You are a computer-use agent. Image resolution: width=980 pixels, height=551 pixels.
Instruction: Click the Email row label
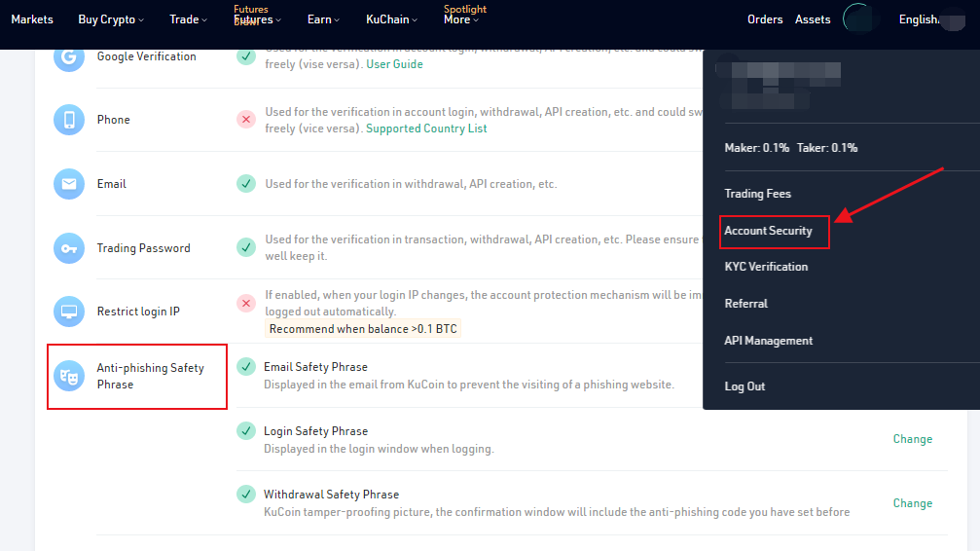click(111, 184)
